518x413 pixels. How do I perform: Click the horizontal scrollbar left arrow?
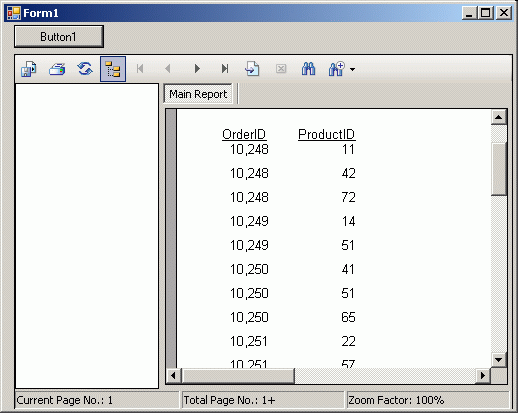(174, 376)
